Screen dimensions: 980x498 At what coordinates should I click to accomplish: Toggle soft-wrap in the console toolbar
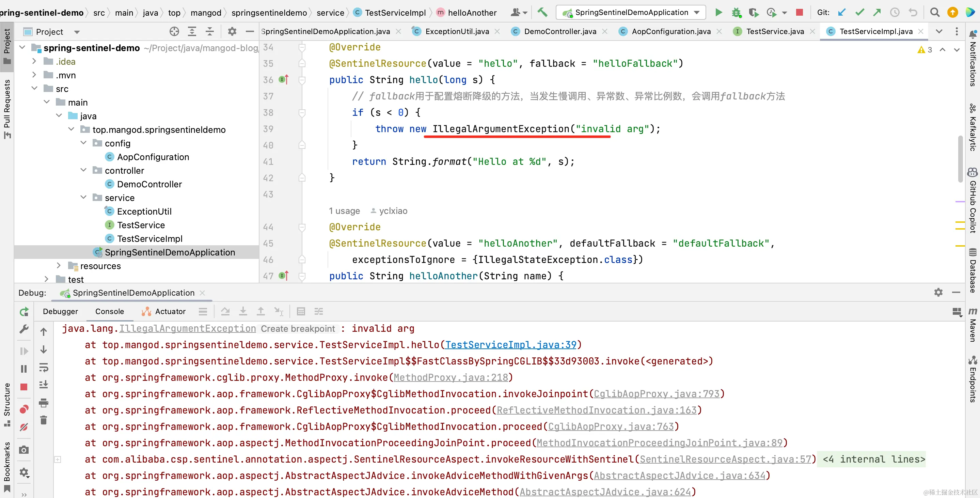click(44, 368)
